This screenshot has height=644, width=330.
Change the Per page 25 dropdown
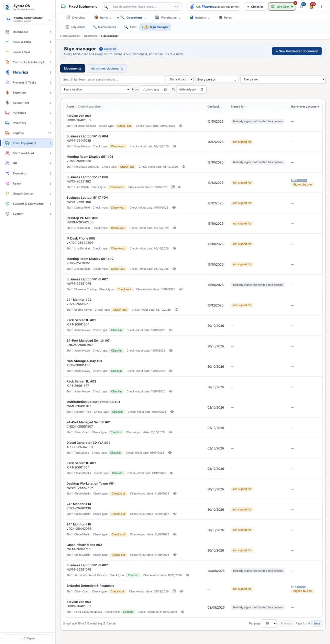click(269, 623)
